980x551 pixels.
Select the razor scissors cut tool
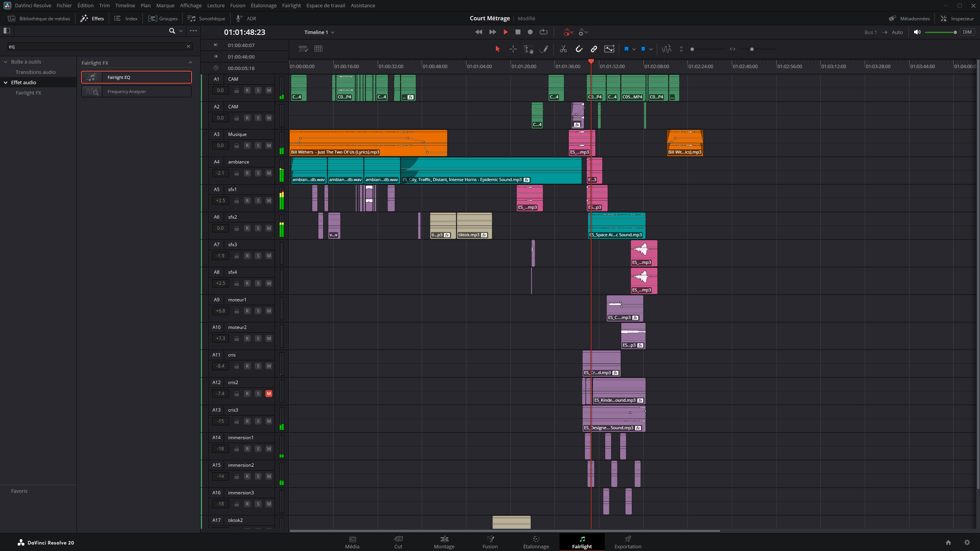[563, 49]
